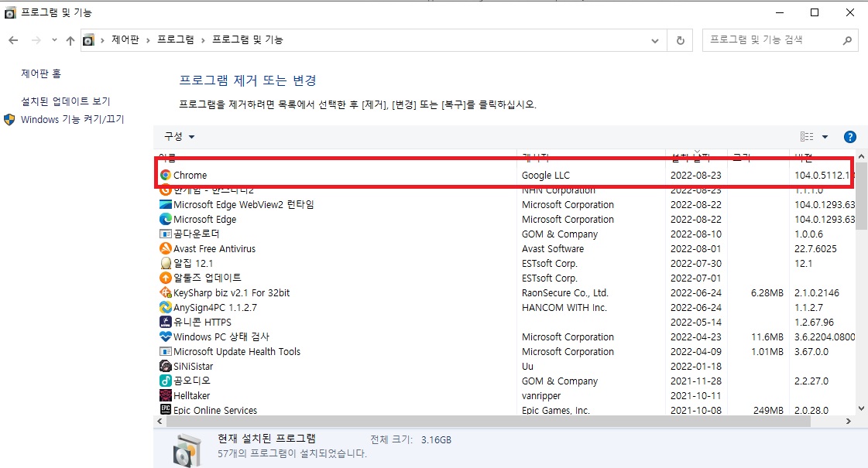The image size is (868, 468).
Task: Expand the chevron after 제어판 in the breadcrumb
Action: [148, 39]
